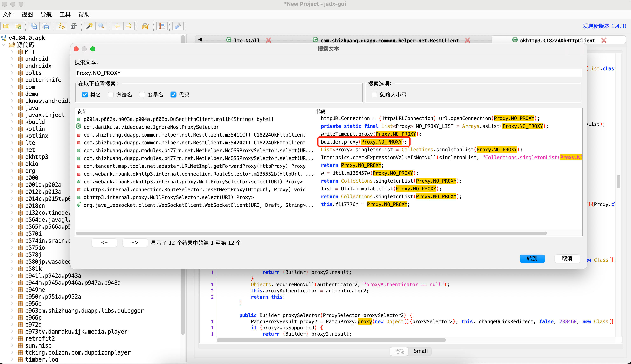Viewport: 631px width, 364px height.
Task: Uncheck the 类名 checkbox
Action: 85,95
